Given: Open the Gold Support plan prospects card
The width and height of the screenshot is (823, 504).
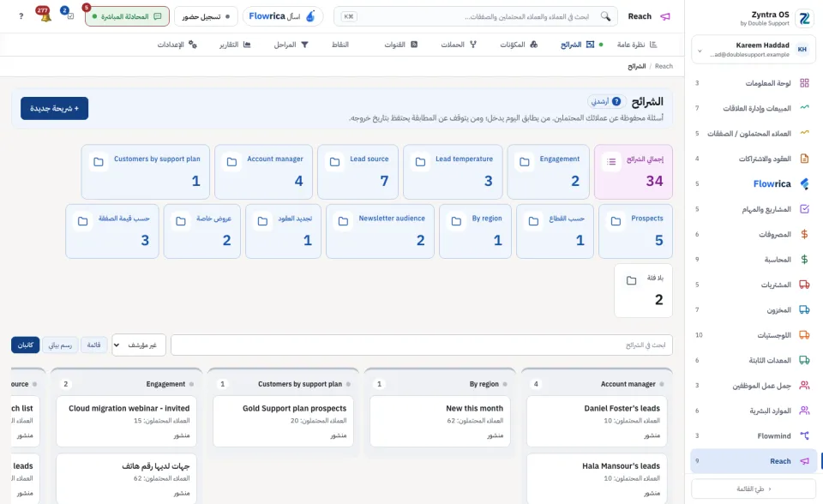Looking at the screenshot, I should tap(284, 422).
